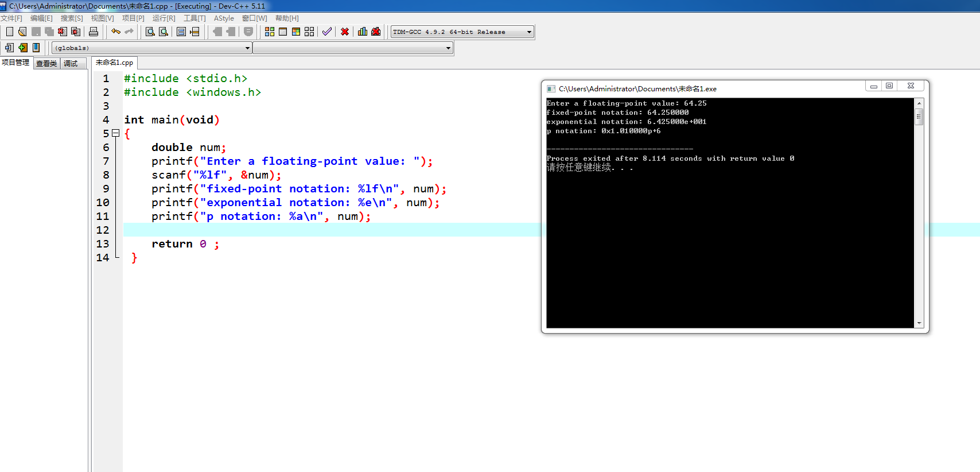Open the 帮助[H] menu

tap(287, 18)
